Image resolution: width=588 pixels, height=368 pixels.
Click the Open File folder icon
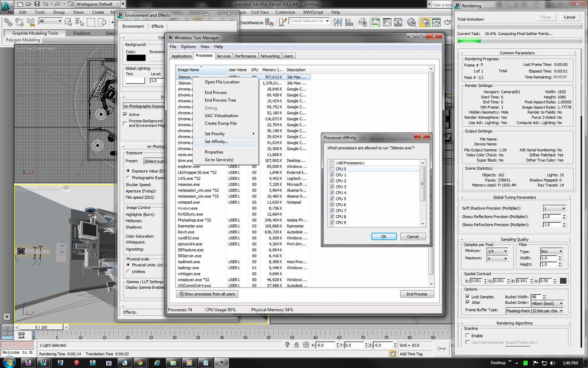point(29,4)
